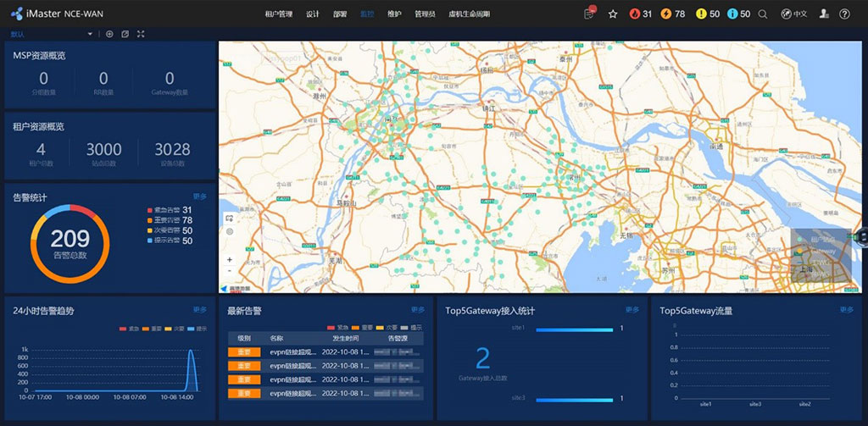Click the blue info alarms icon
The image size is (868, 426).
point(732,14)
